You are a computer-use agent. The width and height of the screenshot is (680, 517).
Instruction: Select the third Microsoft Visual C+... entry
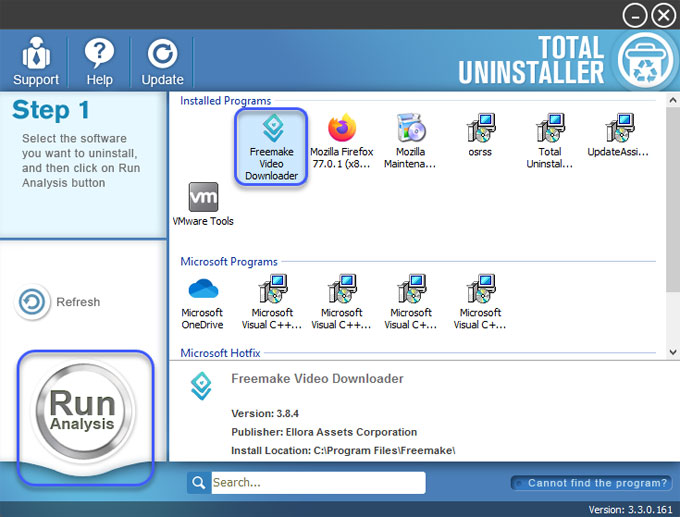tap(411, 302)
